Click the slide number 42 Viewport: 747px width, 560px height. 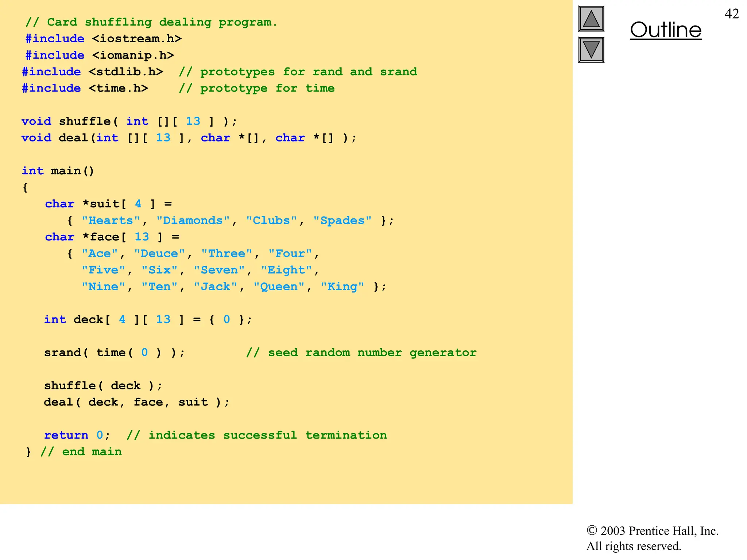click(732, 14)
